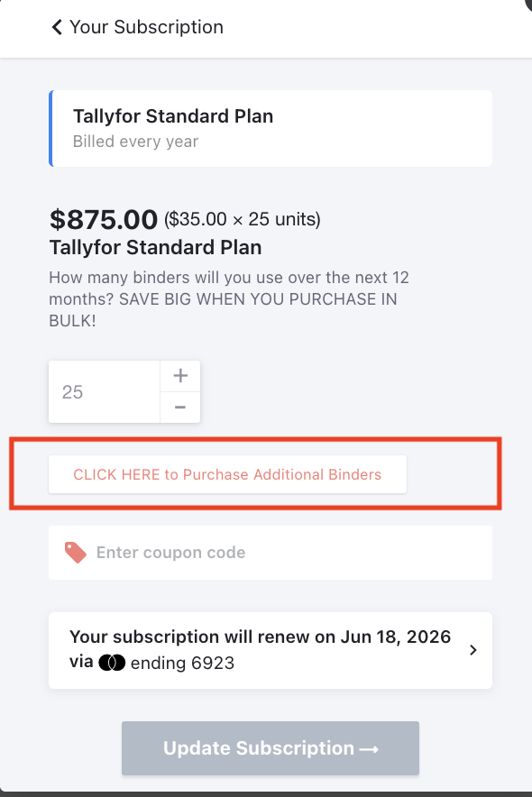Click the Your Subscription header title
Screen dimensions: 532x797
tap(146, 27)
